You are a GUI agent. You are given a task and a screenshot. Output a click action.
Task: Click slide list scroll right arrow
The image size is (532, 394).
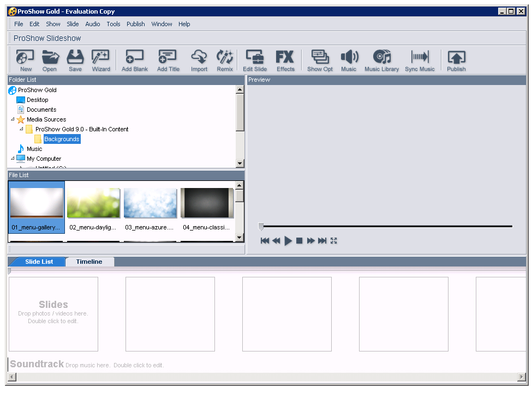click(x=522, y=377)
